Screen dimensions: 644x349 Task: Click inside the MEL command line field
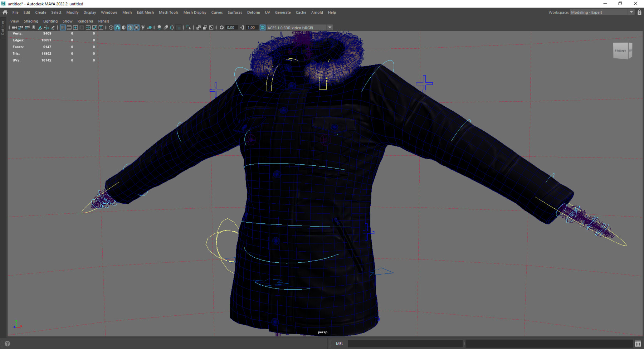tap(404, 344)
